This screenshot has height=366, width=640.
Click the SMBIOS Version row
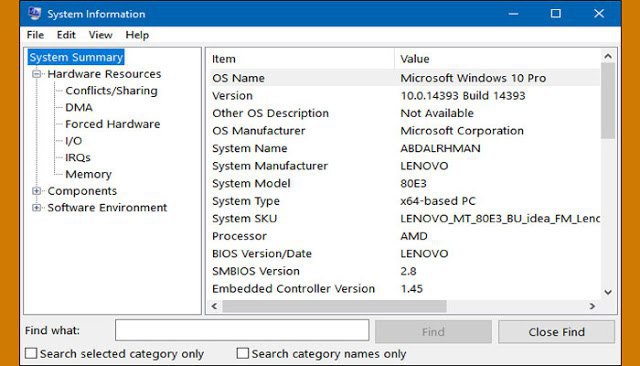pyautogui.click(x=404, y=271)
